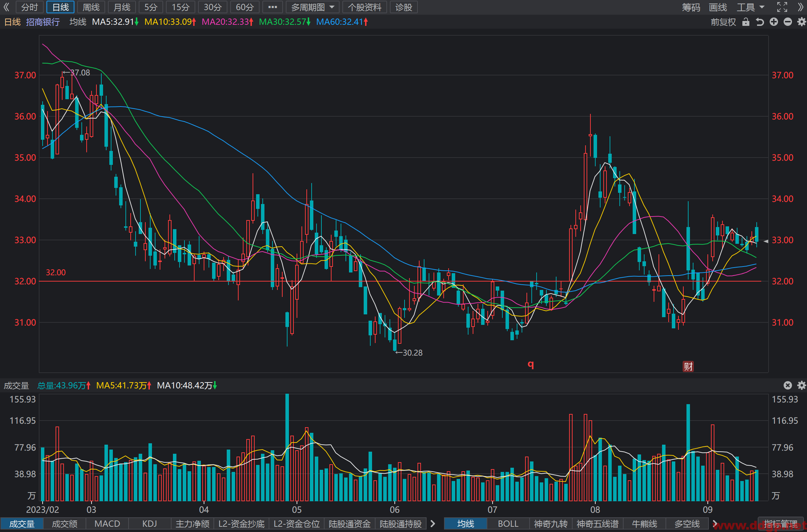Click the 财 financial report marker
Viewport: 807px width, 532px height.
(x=688, y=366)
